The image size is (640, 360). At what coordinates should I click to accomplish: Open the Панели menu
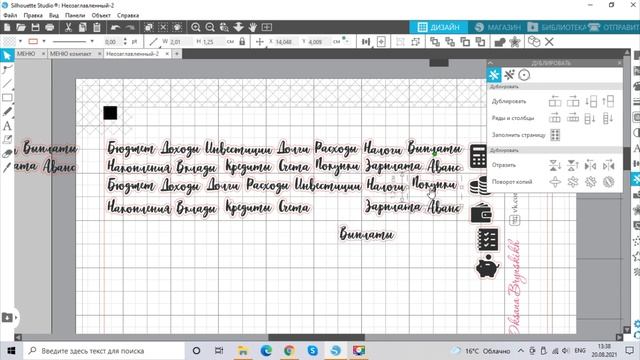click(x=75, y=16)
